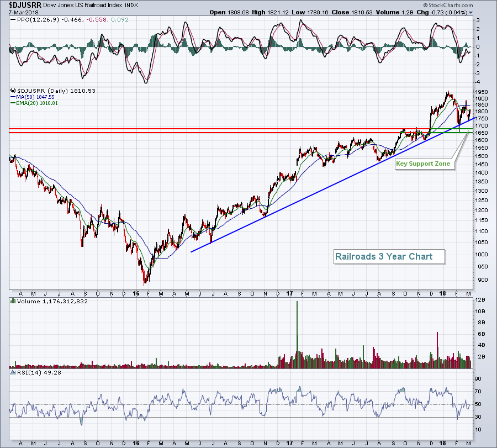Click the 70 label on the RSI axis
497x448 pixels.
point(478,392)
